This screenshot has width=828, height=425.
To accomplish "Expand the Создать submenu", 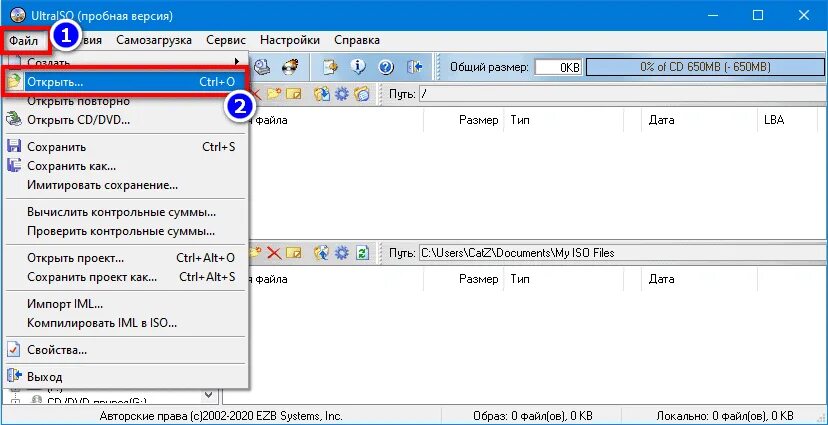I will 127,62.
